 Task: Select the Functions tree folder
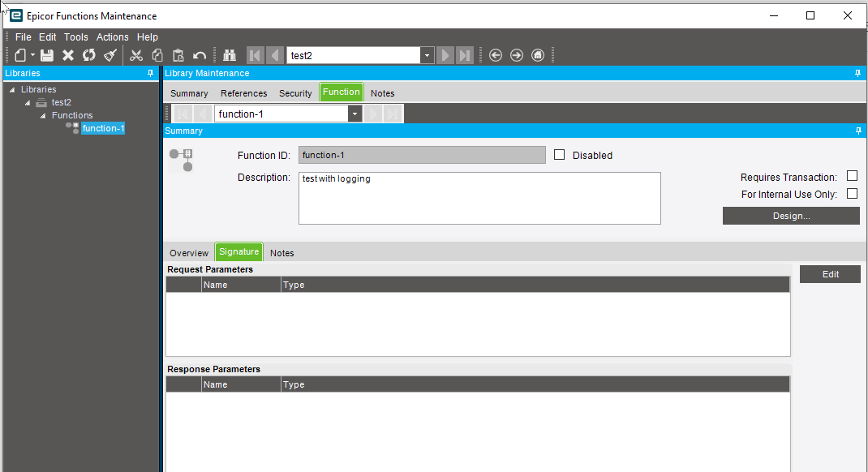pyautogui.click(x=72, y=115)
